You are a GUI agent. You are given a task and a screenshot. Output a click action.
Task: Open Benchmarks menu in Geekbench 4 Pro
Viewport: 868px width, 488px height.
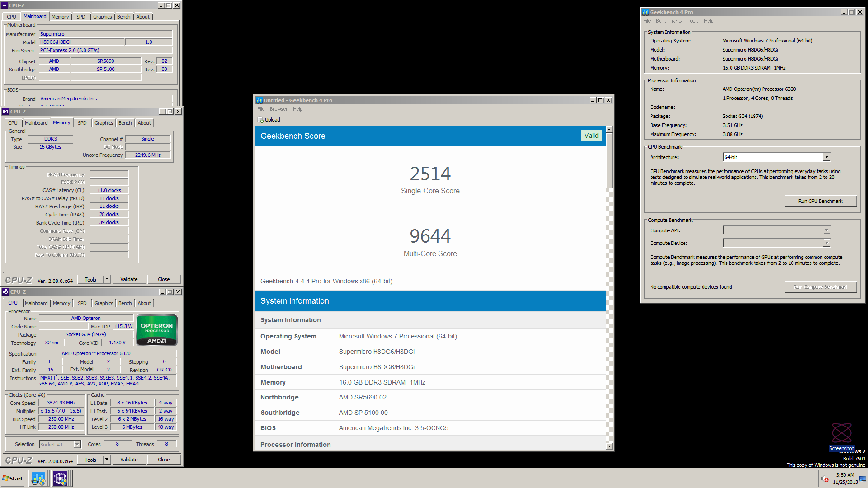(x=669, y=21)
